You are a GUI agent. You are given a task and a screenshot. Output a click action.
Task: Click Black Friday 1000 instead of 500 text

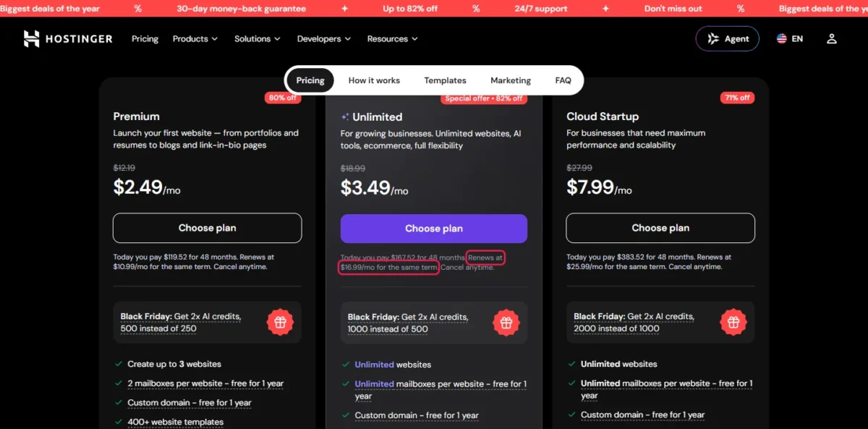coord(408,323)
